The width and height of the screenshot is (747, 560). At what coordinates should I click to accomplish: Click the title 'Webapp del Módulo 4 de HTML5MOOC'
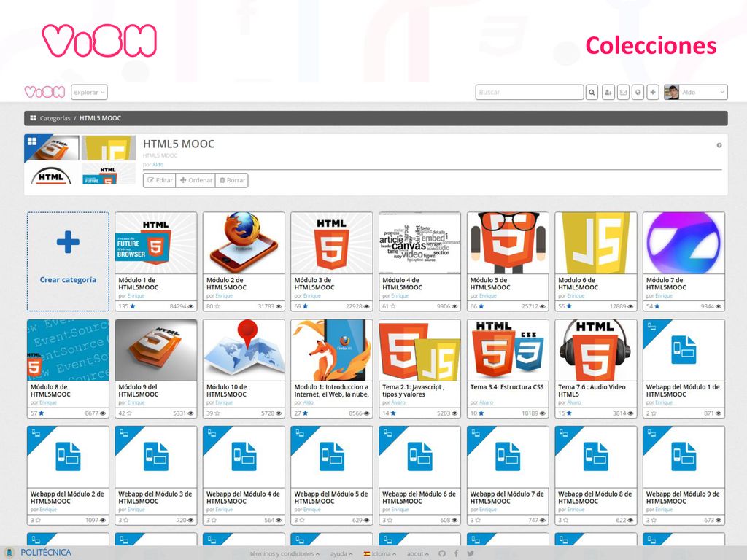click(x=243, y=497)
